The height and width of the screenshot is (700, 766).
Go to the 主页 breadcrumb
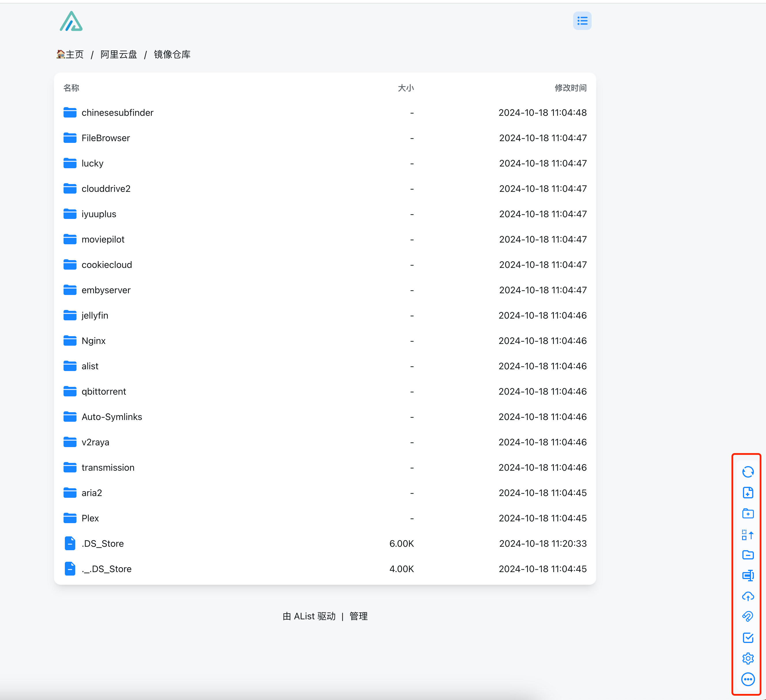[x=70, y=54]
